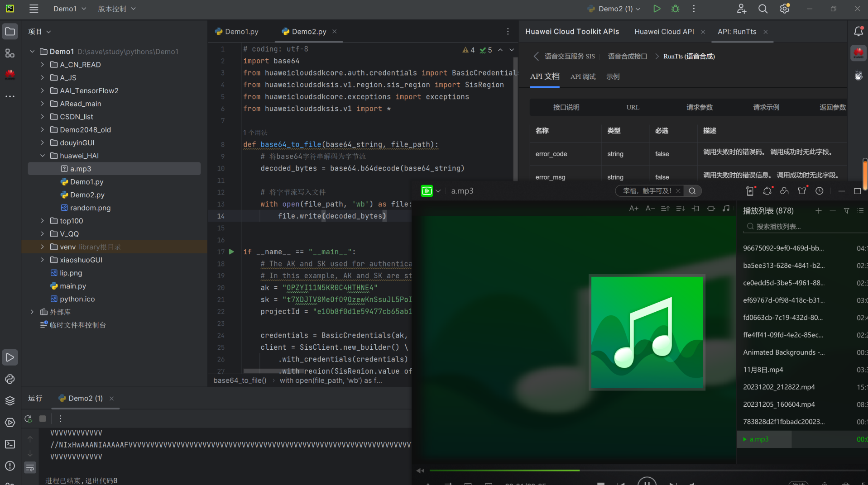Open the Run tool window button

point(10,357)
